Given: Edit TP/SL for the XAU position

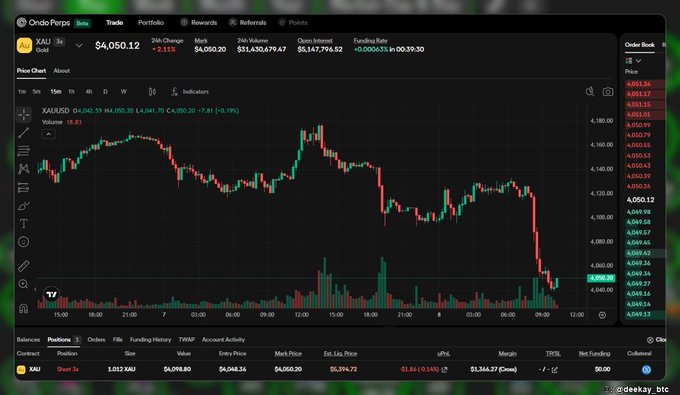Looking at the screenshot, I should click(555, 369).
